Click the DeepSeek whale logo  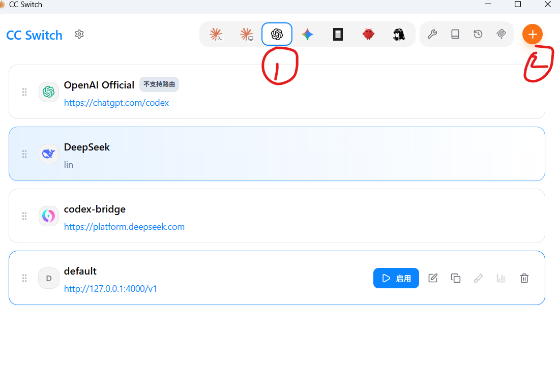pyautogui.click(x=48, y=154)
